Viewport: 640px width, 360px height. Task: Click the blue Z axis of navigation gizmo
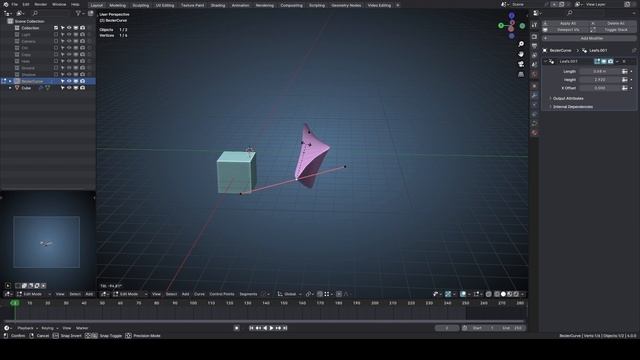point(511,16)
